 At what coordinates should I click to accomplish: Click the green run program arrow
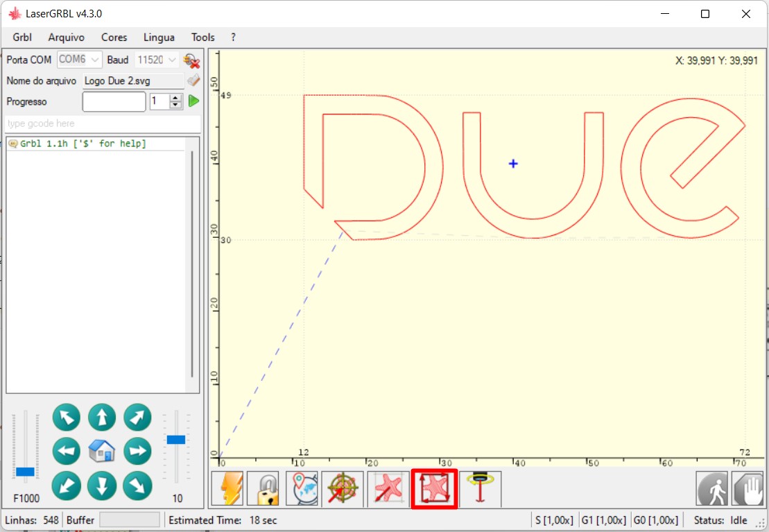tap(193, 101)
